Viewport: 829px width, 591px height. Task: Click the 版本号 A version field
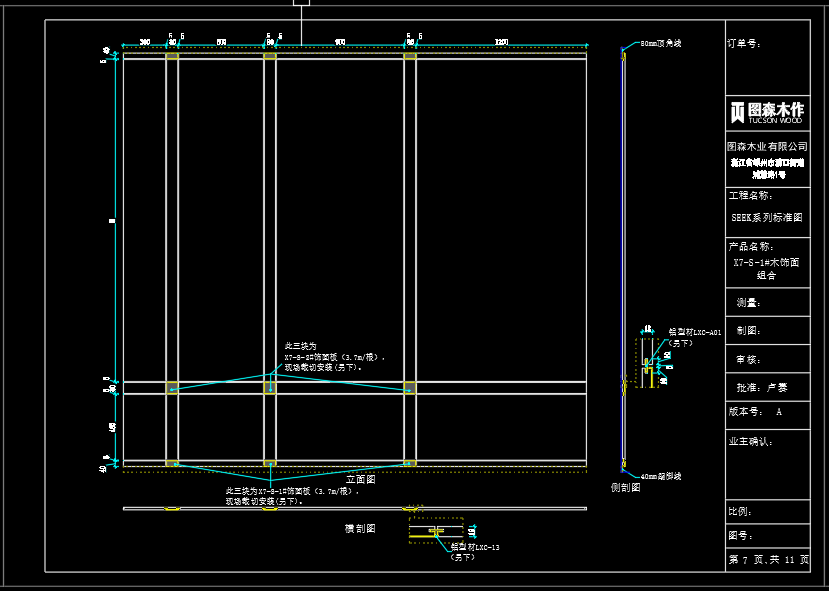(767, 411)
